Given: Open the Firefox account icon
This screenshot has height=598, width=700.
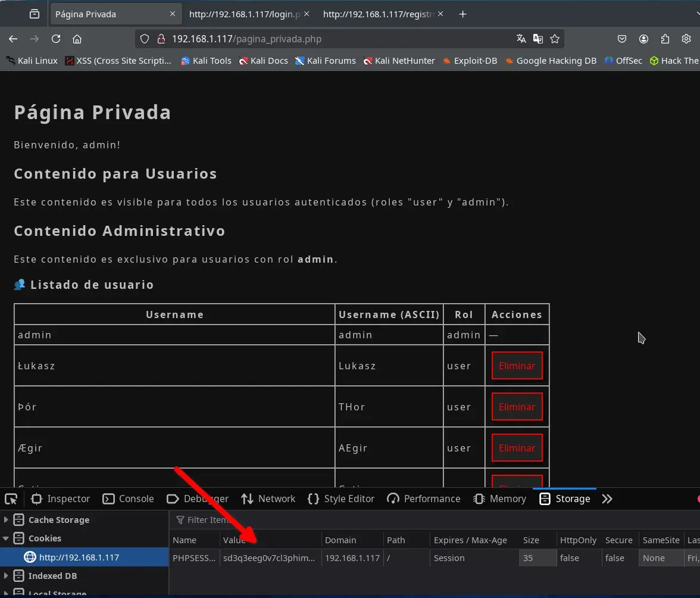Looking at the screenshot, I should (643, 39).
